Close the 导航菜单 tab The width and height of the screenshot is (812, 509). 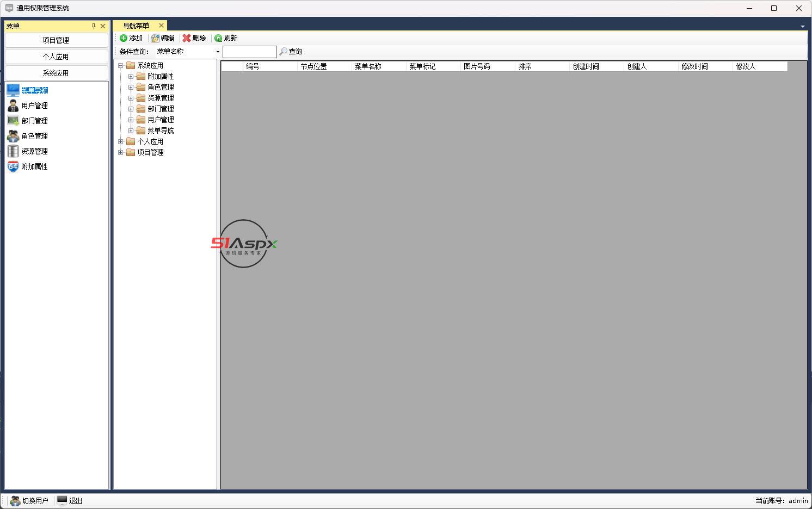click(x=161, y=25)
